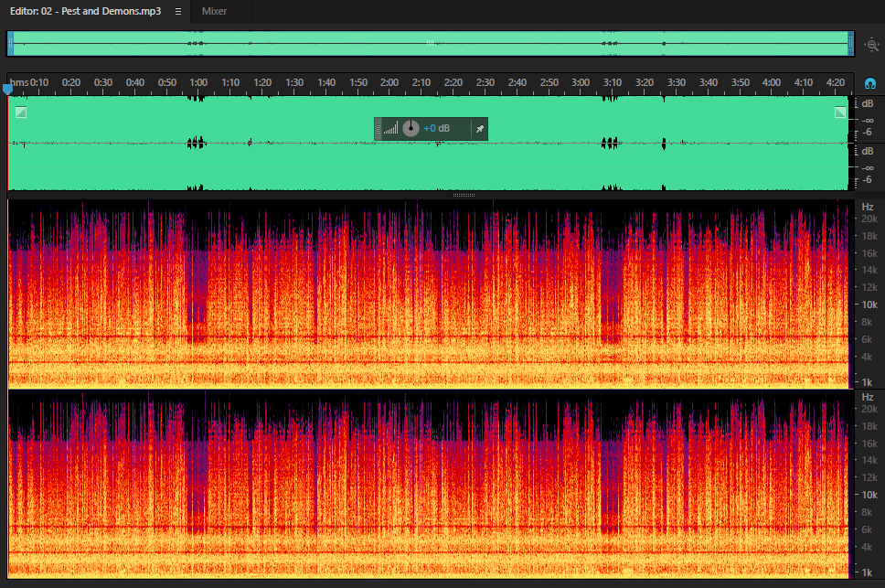Click the volume bars icon in the HUD

coord(390,128)
